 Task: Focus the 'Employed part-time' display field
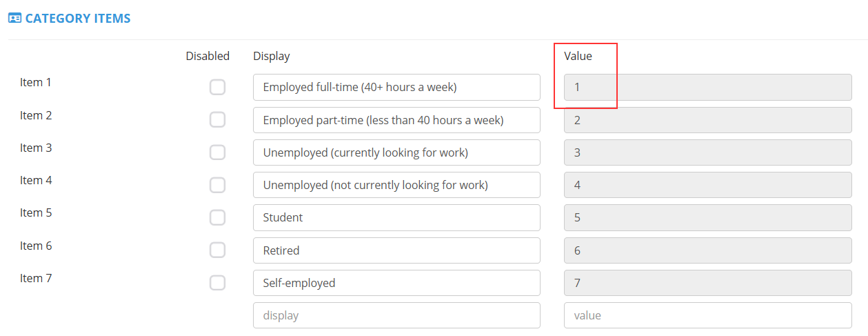click(x=396, y=120)
